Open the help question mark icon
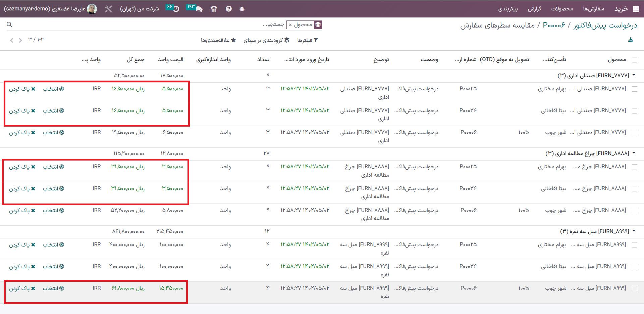This screenshot has width=644, height=314. pyautogui.click(x=228, y=9)
